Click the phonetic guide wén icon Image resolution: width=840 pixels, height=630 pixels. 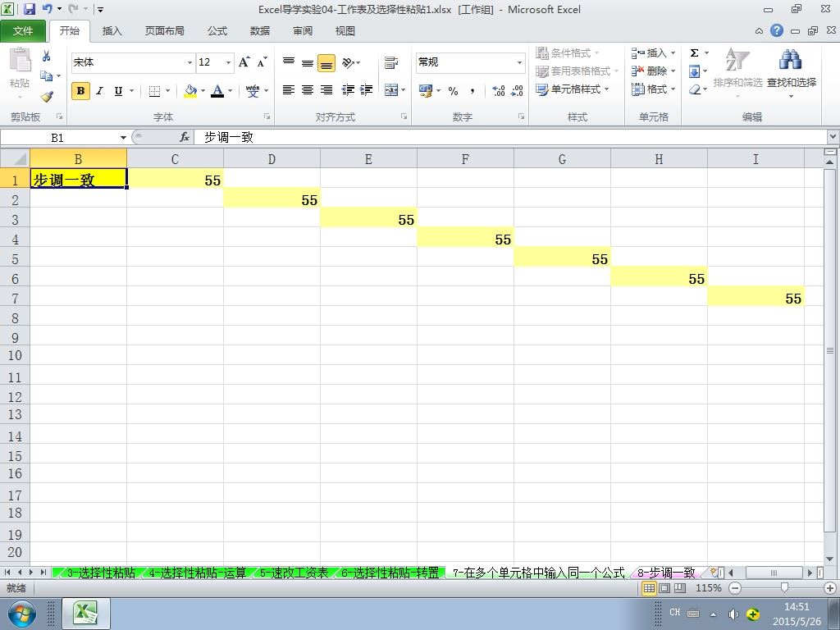coord(253,90)
